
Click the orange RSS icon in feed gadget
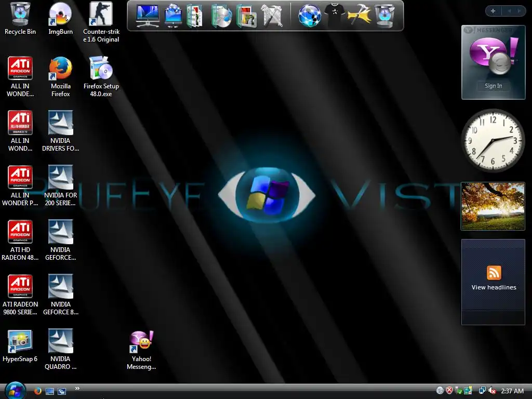click(494, 273)
